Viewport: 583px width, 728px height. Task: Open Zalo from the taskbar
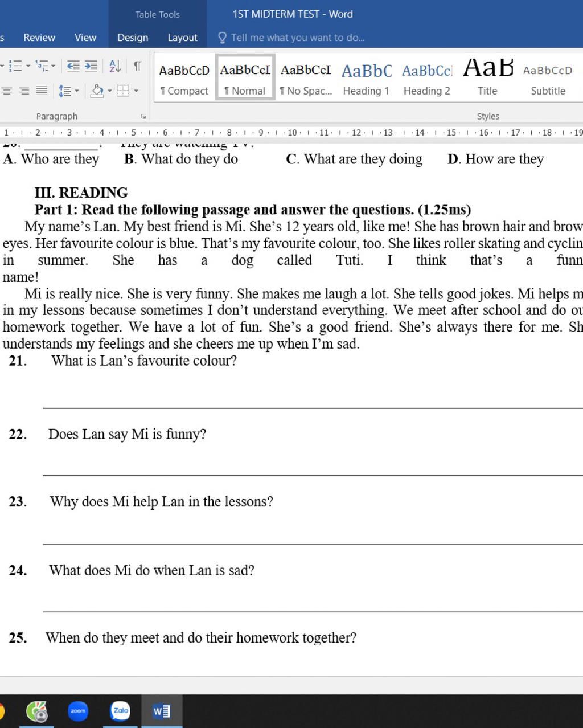120,711
